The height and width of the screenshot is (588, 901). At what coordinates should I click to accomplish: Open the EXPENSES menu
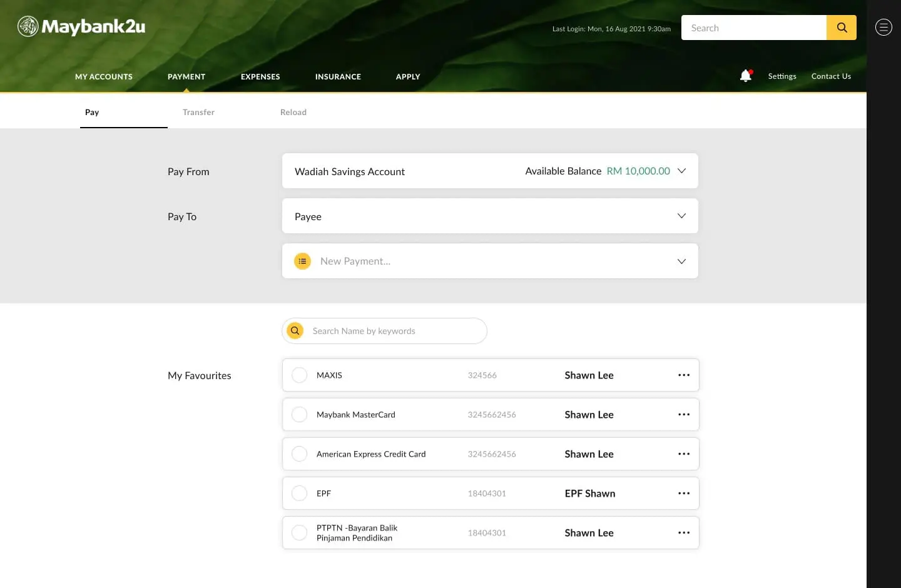(x=260, y=77)
